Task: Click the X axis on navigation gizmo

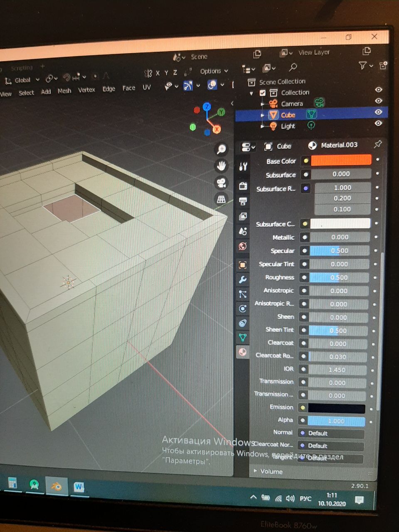Action: tap(217, 129)
